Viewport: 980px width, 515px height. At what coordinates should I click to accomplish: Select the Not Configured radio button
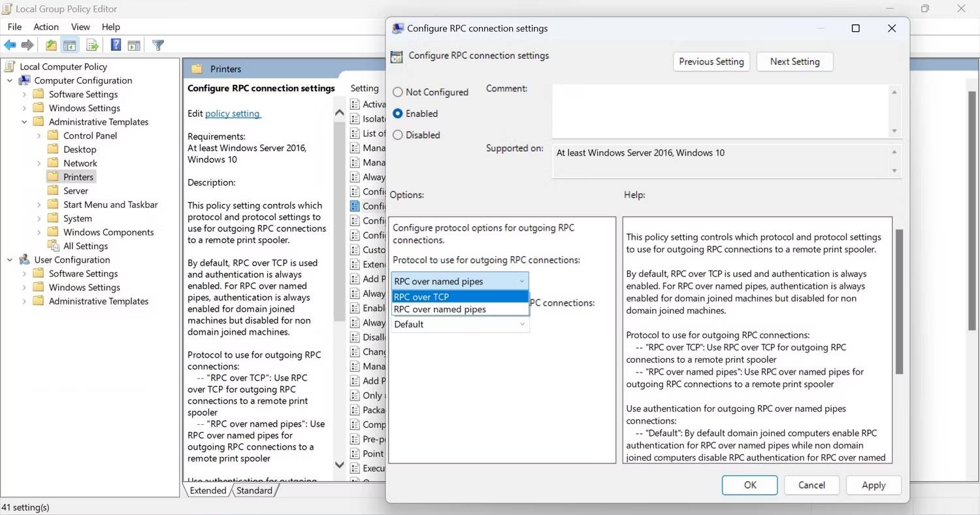(x=397, y=92)
